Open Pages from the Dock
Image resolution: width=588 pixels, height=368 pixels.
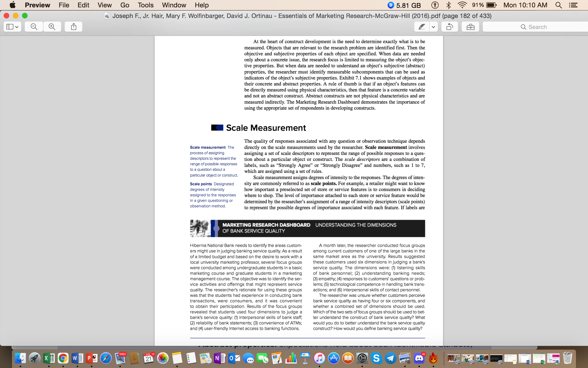point(277,358)
